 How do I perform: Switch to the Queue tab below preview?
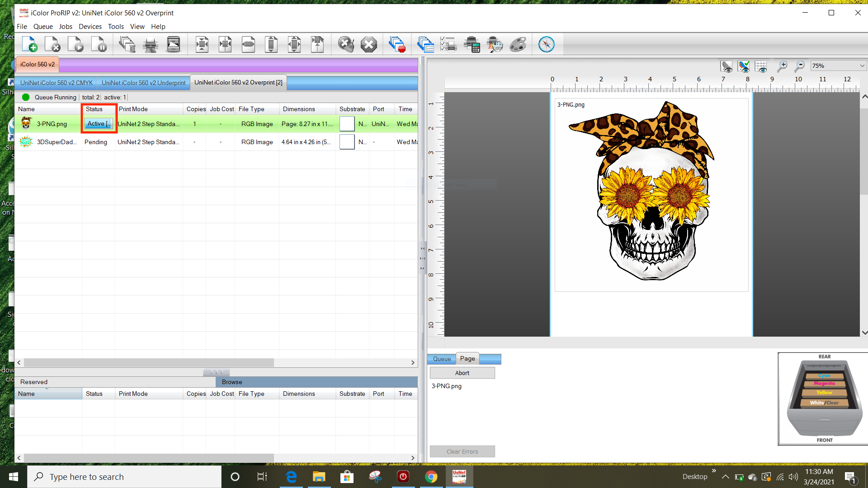pos(442,359)
